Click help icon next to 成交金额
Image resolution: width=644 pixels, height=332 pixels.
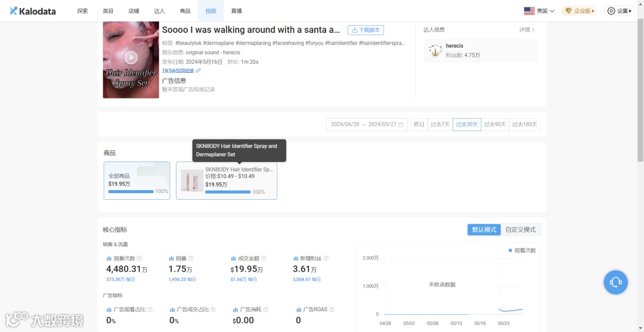tap(264, 259)
